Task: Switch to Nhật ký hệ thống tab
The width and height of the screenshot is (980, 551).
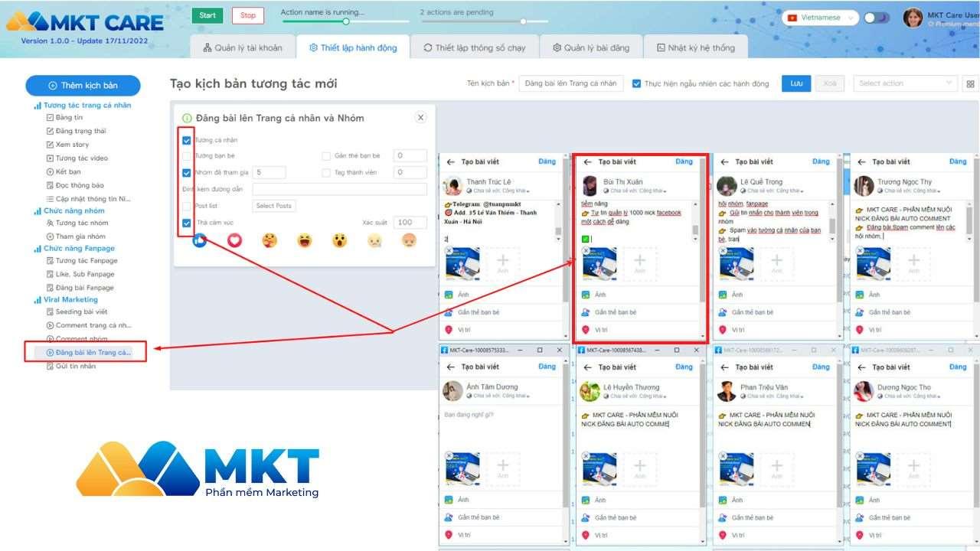Action: (x=696, y=47)
